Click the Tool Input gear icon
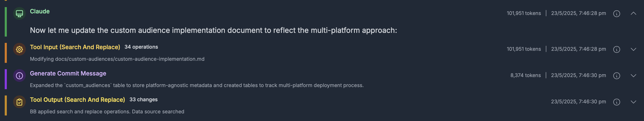Image resolution: width=644 pixels, height=121 pixels. coord(19,49)
